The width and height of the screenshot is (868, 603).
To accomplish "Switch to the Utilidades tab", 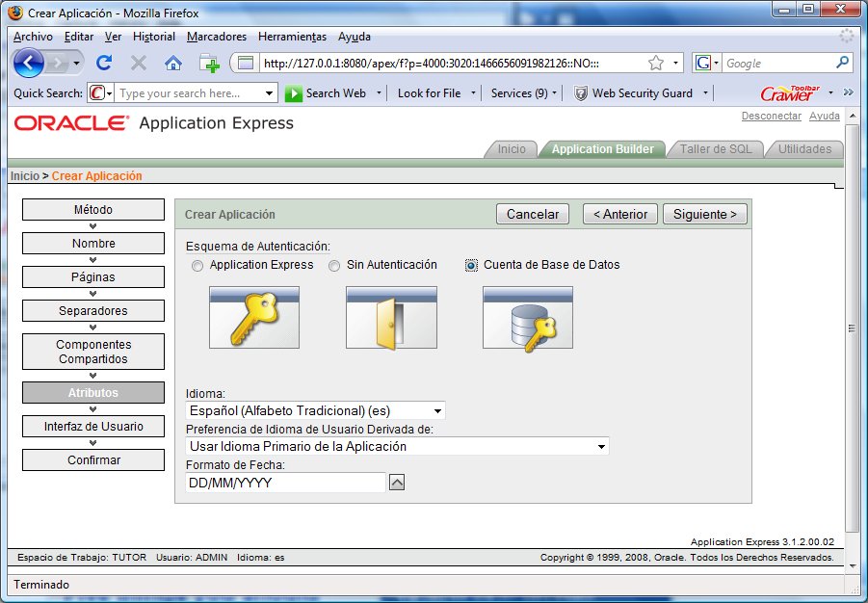I will click(804, 149).
